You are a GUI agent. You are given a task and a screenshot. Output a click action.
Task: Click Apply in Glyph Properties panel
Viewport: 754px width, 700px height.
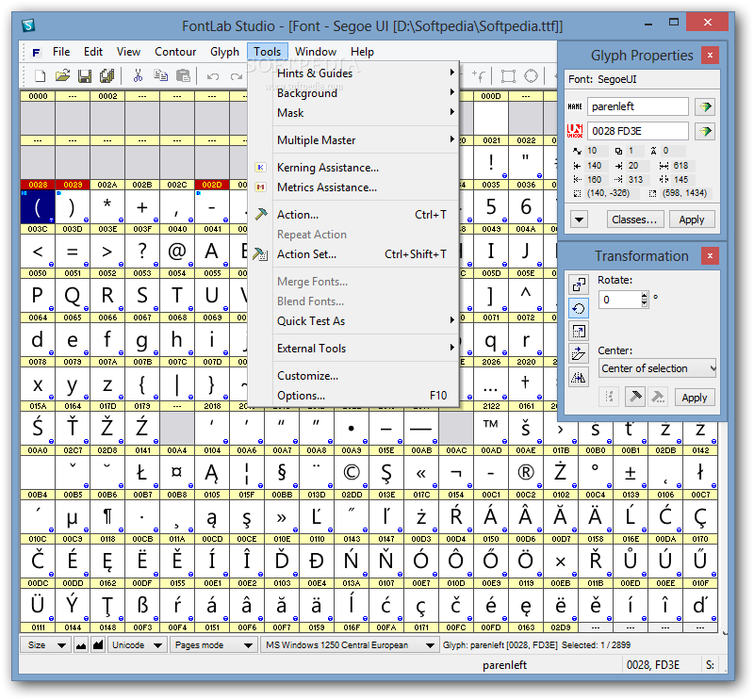(x=692, y=220)
